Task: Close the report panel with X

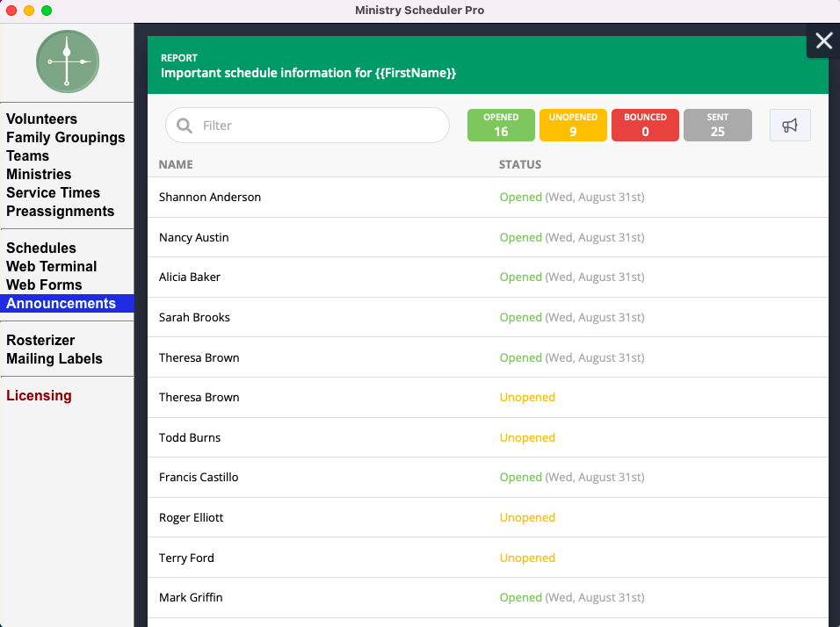Action: coord(823,40)
